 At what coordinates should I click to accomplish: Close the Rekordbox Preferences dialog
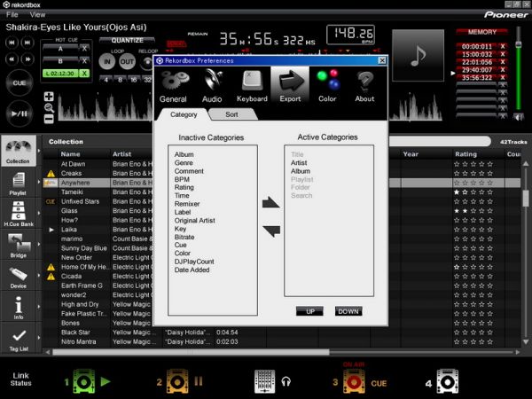click(x=382, y=60)
